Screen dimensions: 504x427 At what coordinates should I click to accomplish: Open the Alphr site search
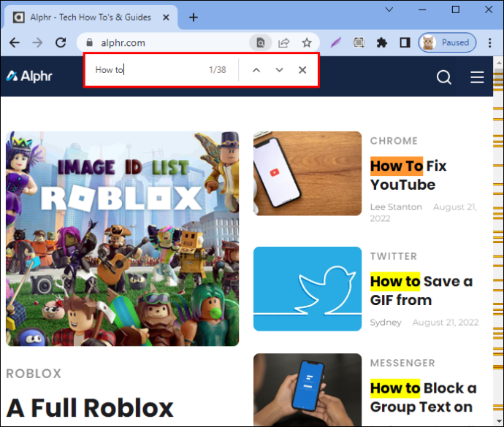coord(444,77)
